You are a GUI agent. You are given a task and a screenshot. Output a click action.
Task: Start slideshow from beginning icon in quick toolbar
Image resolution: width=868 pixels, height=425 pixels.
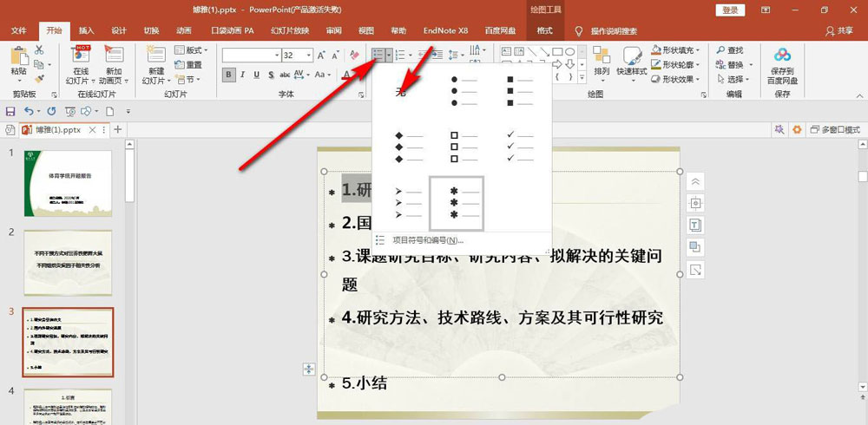(x=70, y=111)
